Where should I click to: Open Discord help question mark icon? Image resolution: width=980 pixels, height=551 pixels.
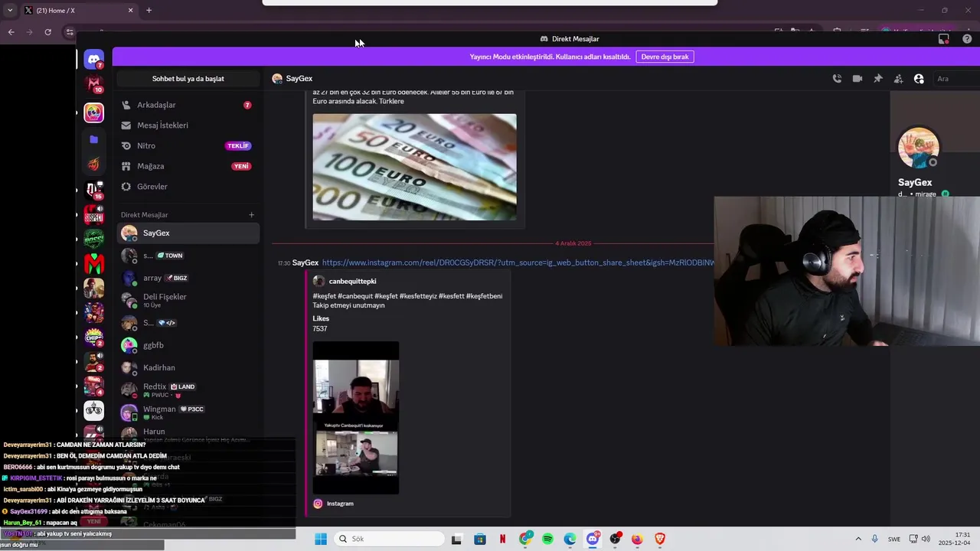click(x=968, y=39)
